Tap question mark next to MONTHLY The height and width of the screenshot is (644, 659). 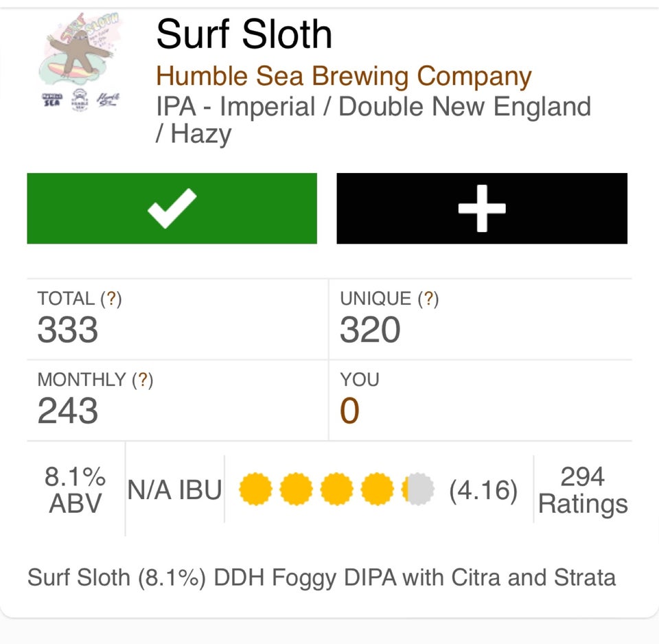[142, 380]
